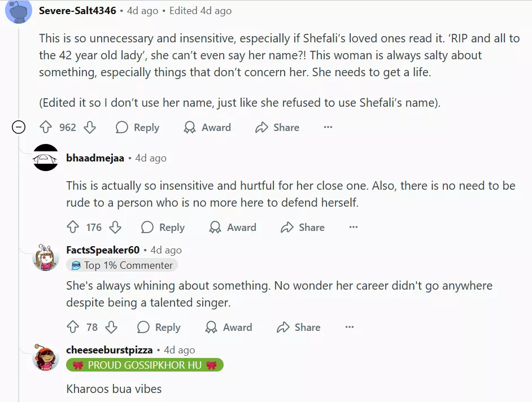The image size is (532, 402).
Task: Give an award to Severe-Salt4346's comment
Action: click(207, 128)
